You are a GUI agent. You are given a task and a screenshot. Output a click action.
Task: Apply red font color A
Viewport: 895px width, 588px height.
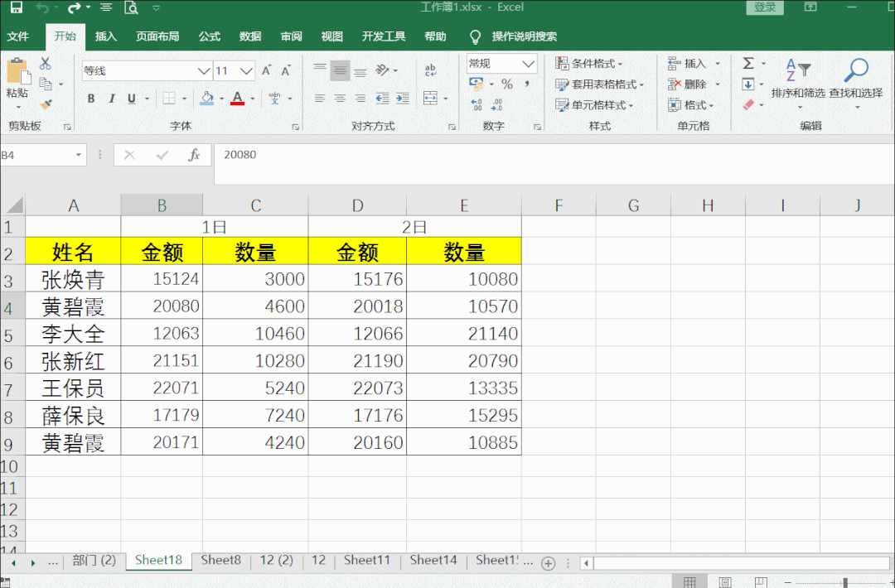[238, 98]
